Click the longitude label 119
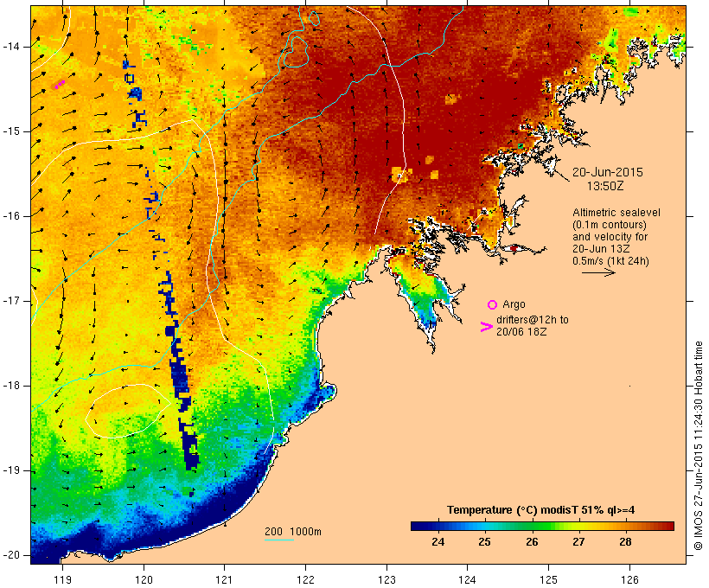Screen dimensions: 709x588 [x=62, y=580]
